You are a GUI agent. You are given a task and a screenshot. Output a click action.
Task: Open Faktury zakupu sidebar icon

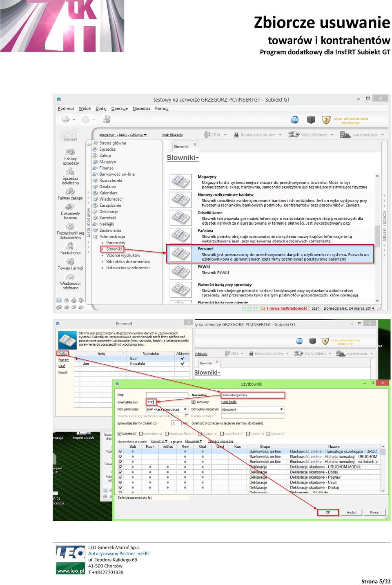point(70,194)
